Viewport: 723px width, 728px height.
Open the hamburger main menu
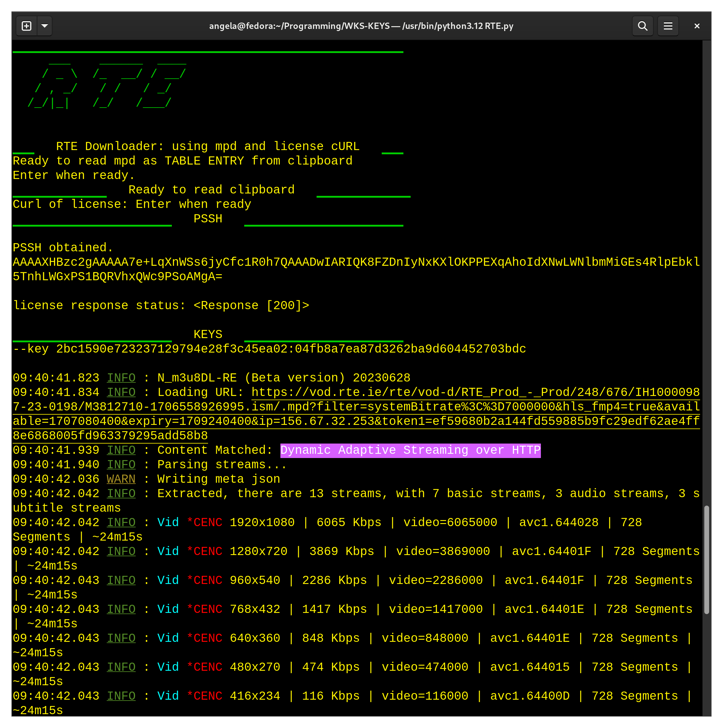[668, 26]
